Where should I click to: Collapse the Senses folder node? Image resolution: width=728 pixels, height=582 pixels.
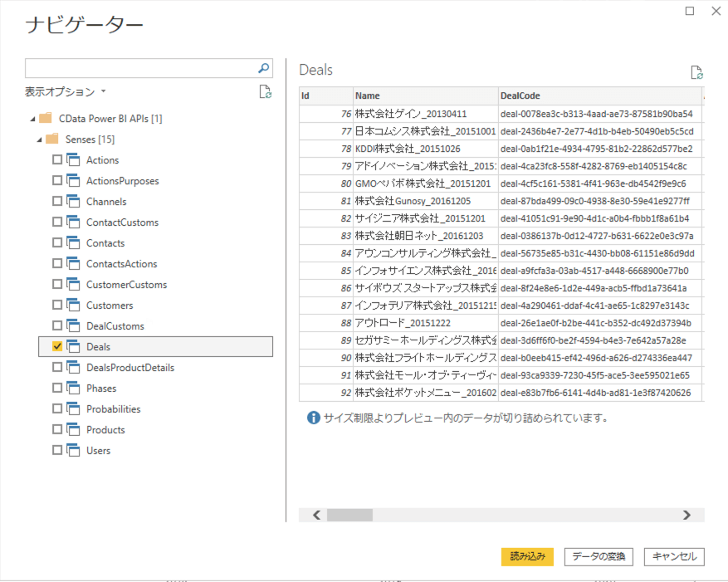pos(38,139)
